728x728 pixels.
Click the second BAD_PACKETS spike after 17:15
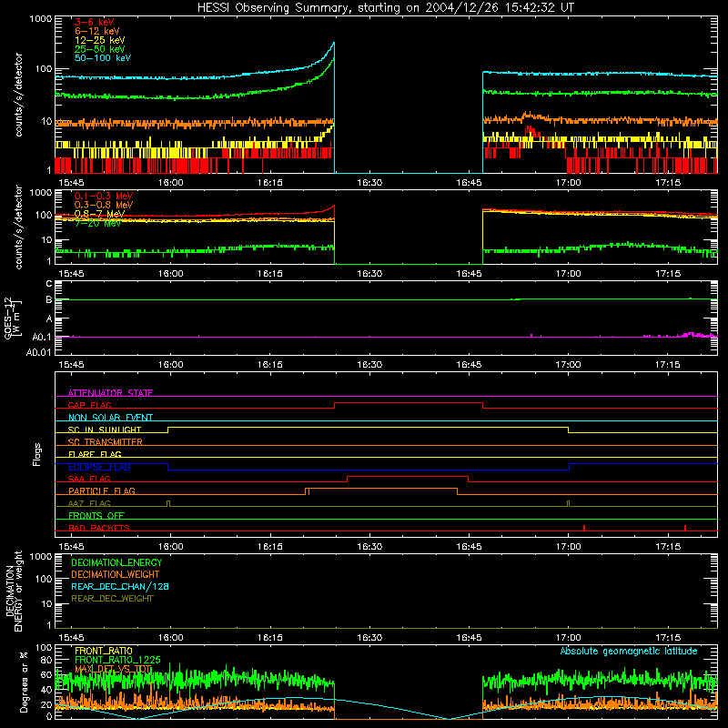tap(685, 528)
